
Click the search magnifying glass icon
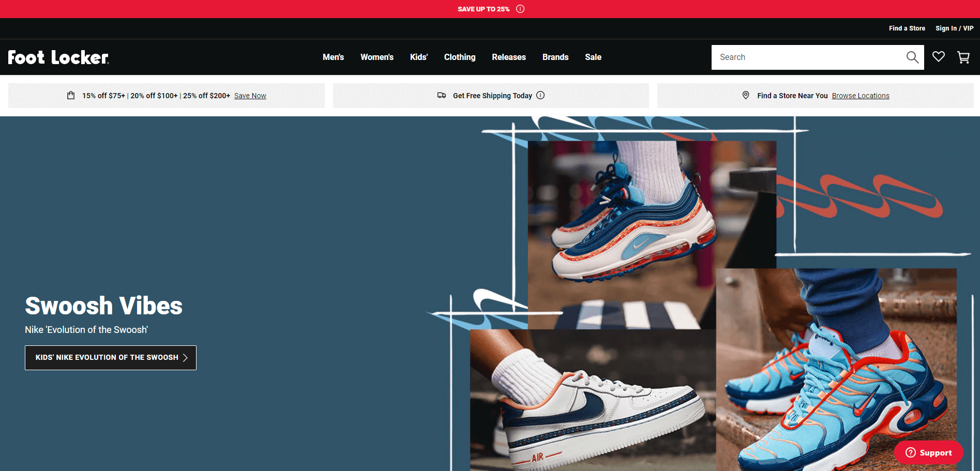click(912, 57)
